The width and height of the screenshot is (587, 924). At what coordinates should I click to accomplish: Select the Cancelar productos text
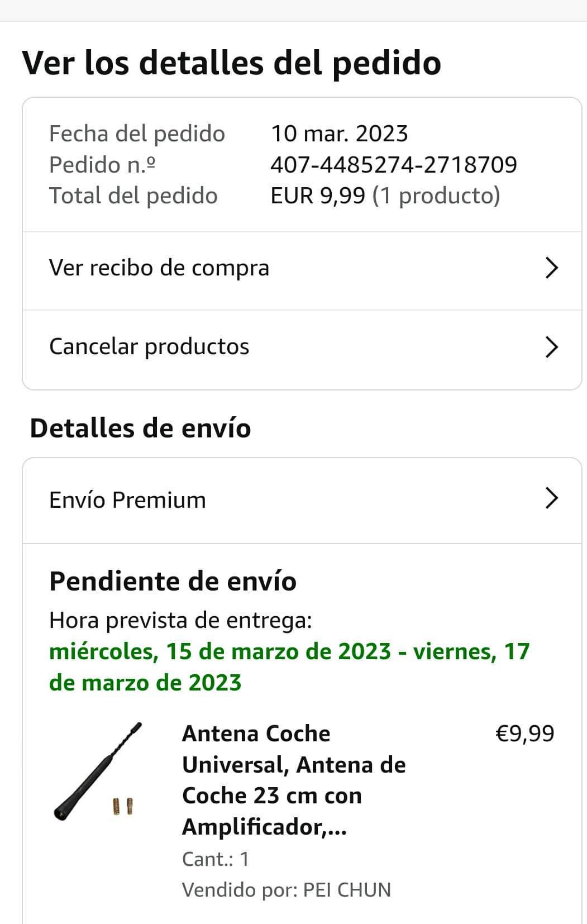149,347
